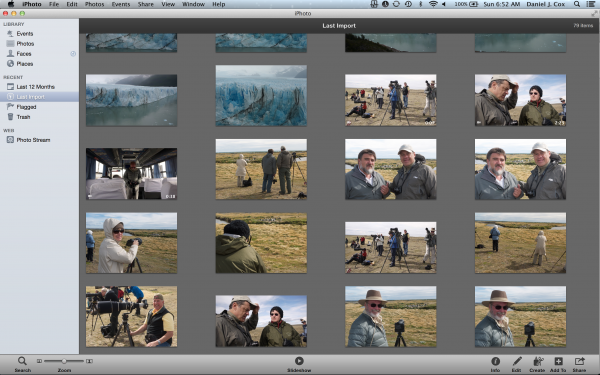The height and width of the screenshot is (375, 600).
Task: Open the iPhoto application menu
Action: tap(32, 4)
